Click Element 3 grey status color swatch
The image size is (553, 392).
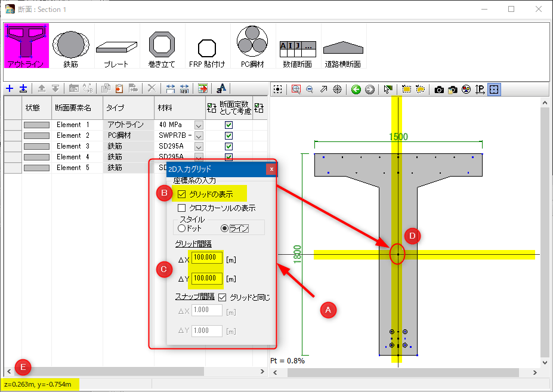click(x=36, y=146)
